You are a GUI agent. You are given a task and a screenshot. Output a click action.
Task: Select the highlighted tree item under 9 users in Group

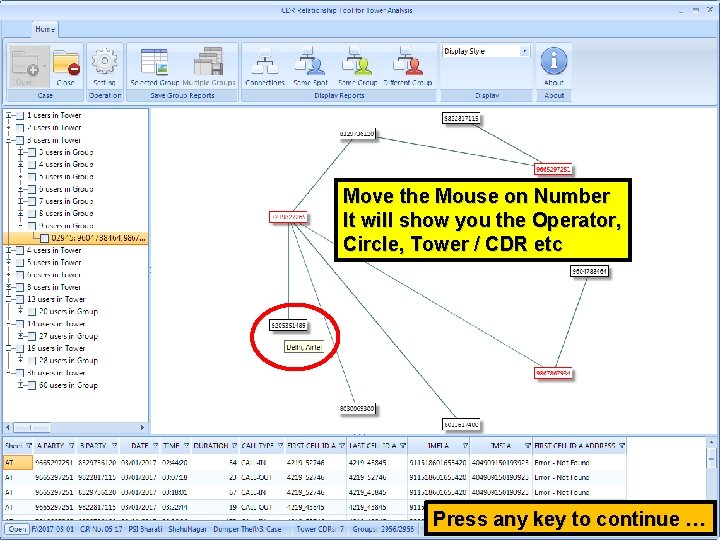98,238
